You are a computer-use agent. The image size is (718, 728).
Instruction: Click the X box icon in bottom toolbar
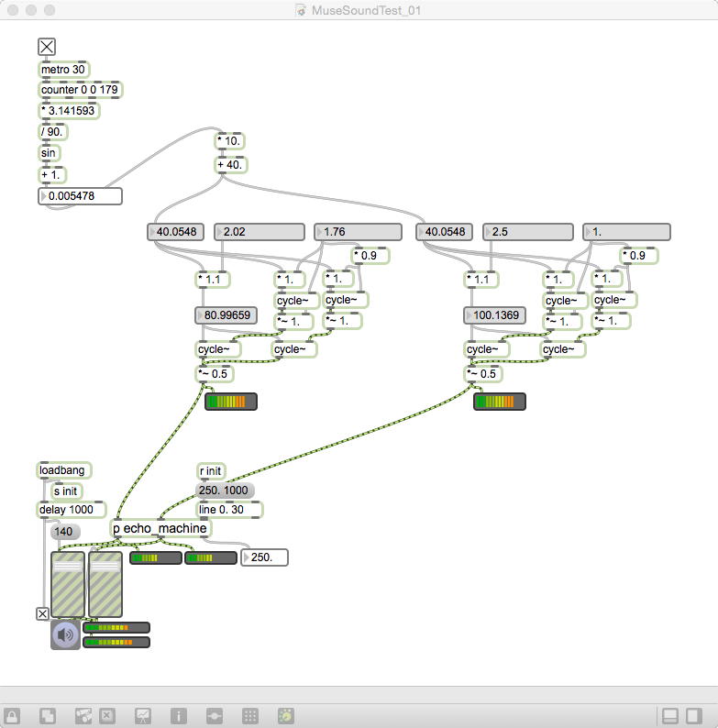click(x=107, y=715)
